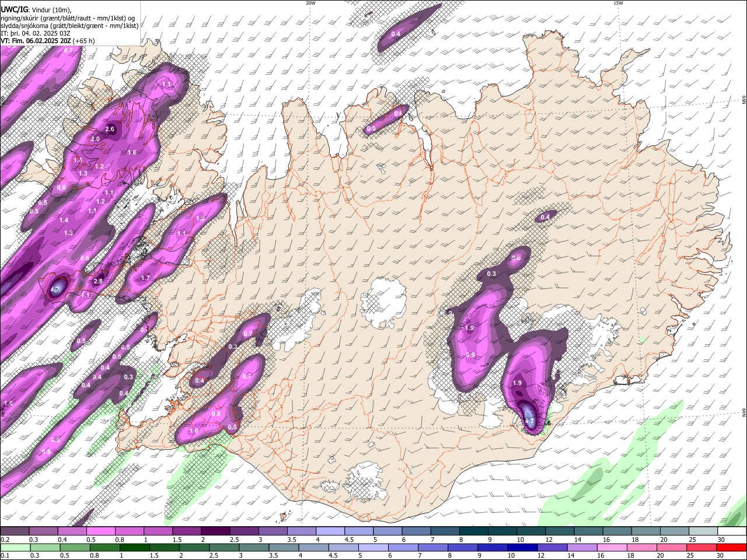Screen dimensions: 747x560
Task: Click the 'slydda/snjókoma' description line
Action: click(x=69, y=26)
